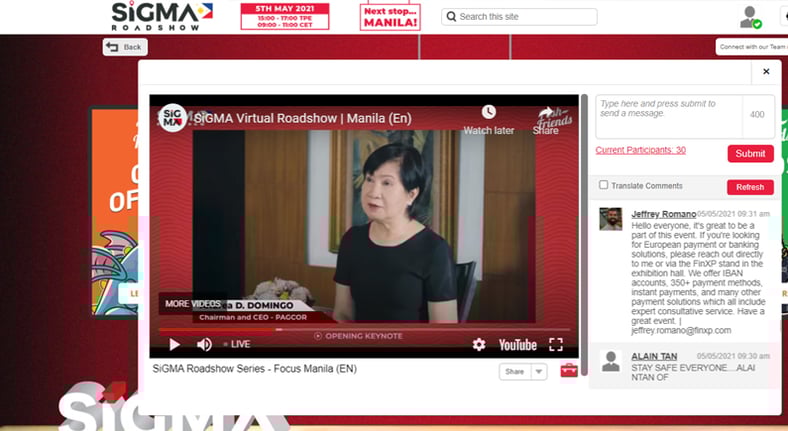The image size is (788, 431).
Task: Enter fullscreen mode in the video player
Action: tap(556, 344)
